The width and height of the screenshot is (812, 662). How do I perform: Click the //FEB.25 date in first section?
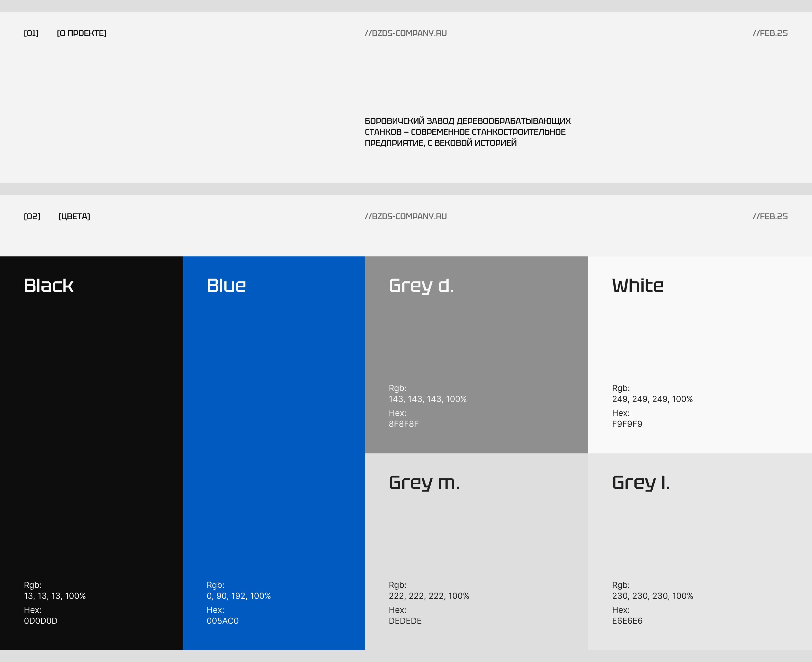point(770,33)
